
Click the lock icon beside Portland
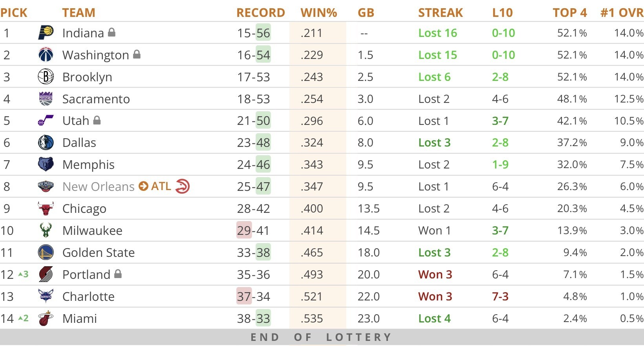tap(118, 274)
